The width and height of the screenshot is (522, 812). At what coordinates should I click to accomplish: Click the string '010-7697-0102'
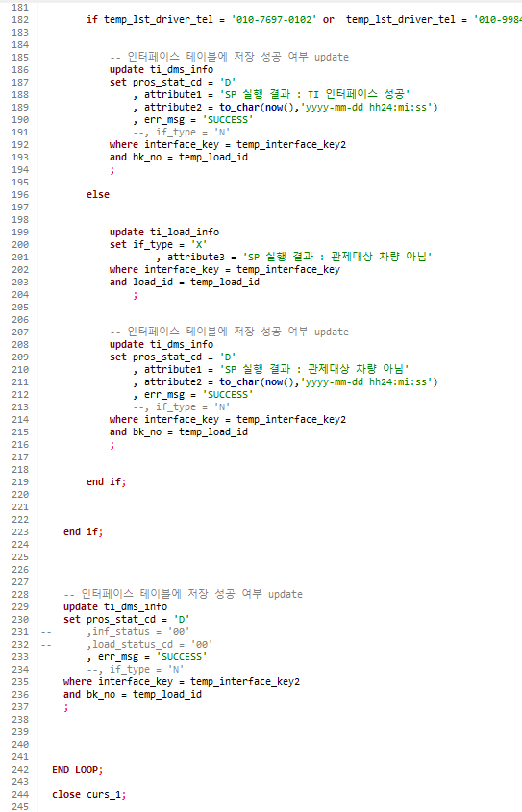[273, 19]
